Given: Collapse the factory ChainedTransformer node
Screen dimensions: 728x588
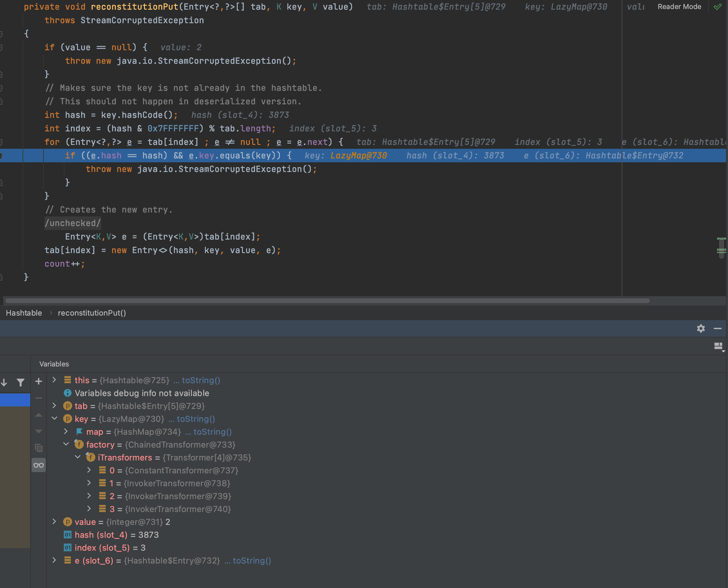Looking at the screenshot, I should click(x=66, y=444).
